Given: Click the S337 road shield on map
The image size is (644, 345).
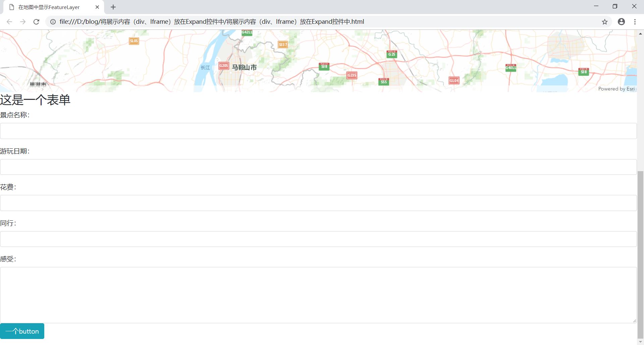Looking at the screenshot, I should [283, 45].
